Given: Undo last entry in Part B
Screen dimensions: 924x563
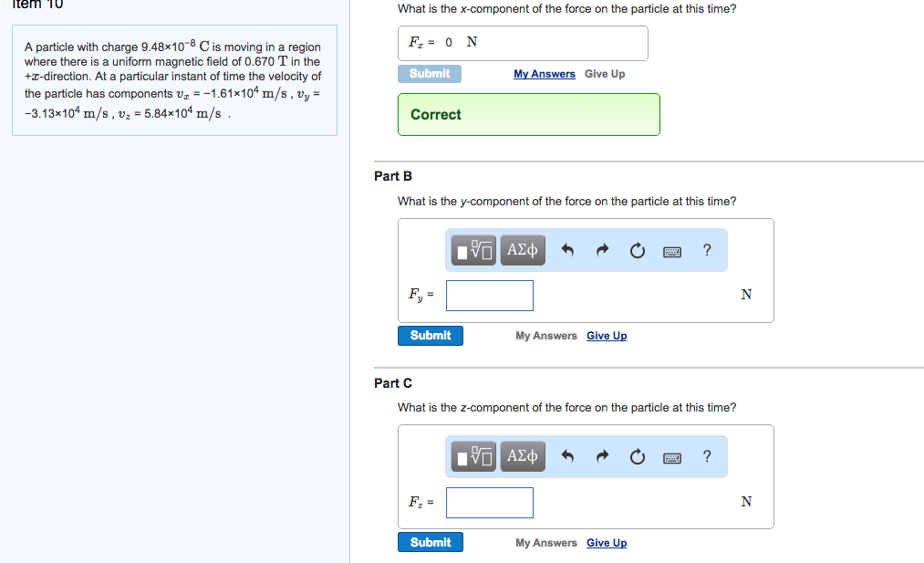Looking at the screenshot, I should [x=566, y=251].
